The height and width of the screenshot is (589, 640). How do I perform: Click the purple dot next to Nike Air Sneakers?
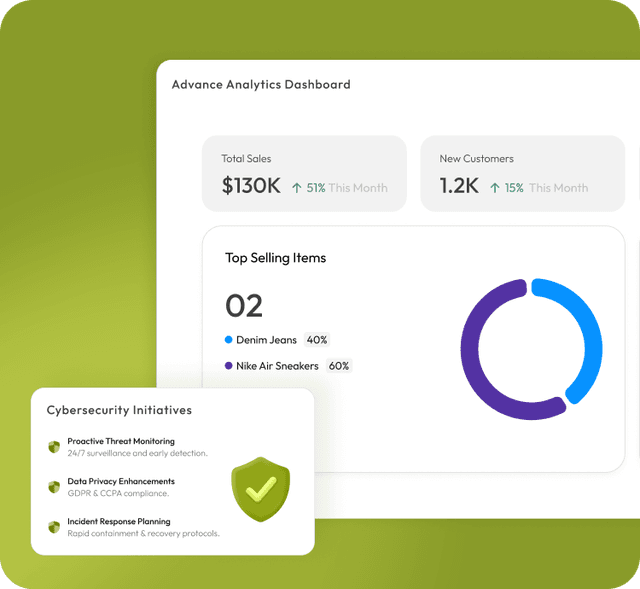coord(229,366)
